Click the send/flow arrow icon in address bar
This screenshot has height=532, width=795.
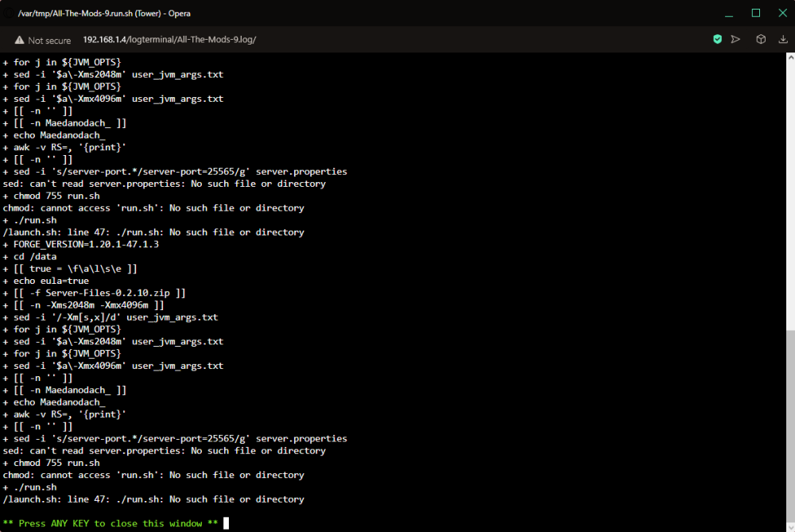tap(735, 39)
